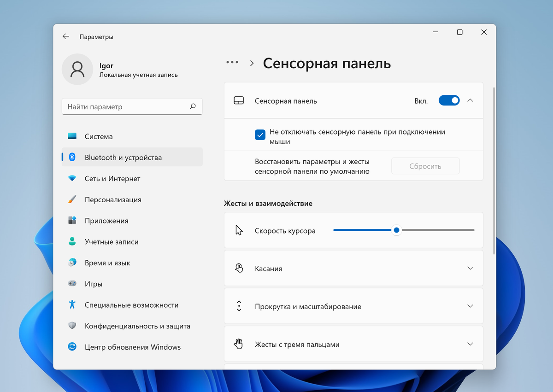Viewport: 553px width, 392px height.
Task: Click the Сбросить button
Action: (425, 166)
